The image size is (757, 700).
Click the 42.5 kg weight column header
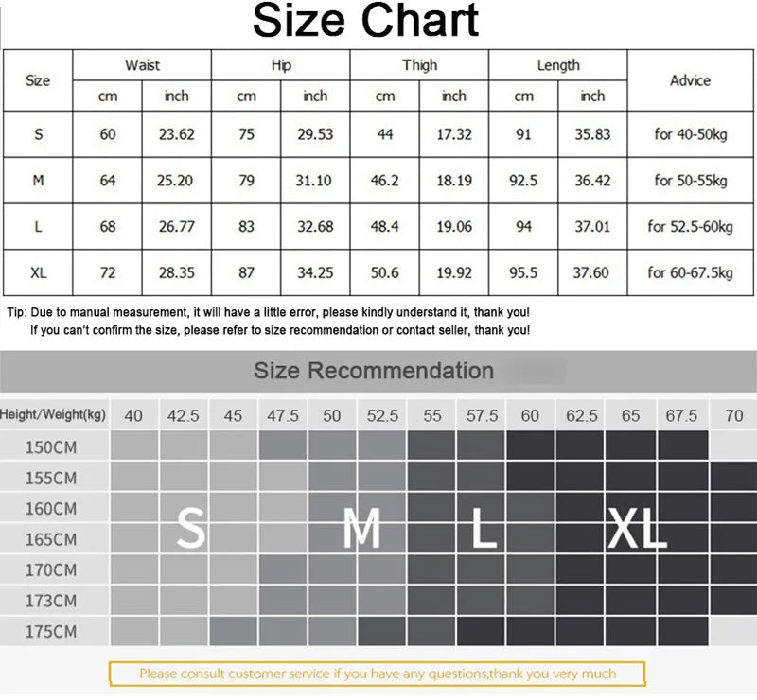click(x=184, y=415)
